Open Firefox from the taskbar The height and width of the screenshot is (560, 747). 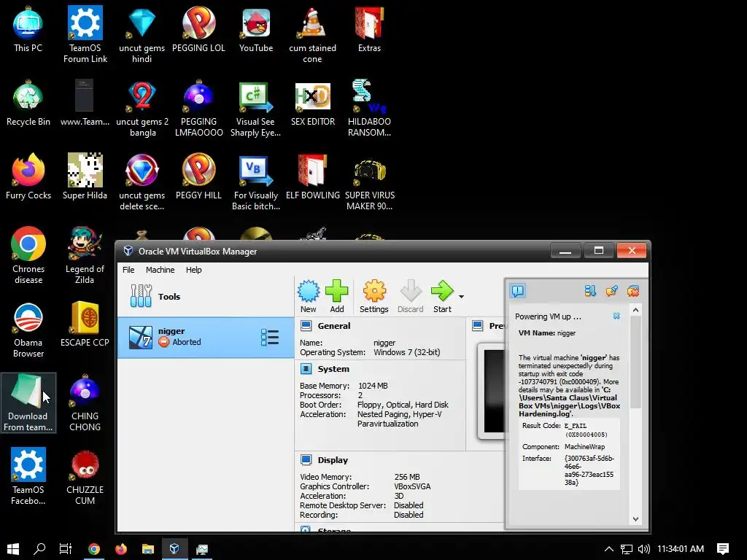point(121,549)
